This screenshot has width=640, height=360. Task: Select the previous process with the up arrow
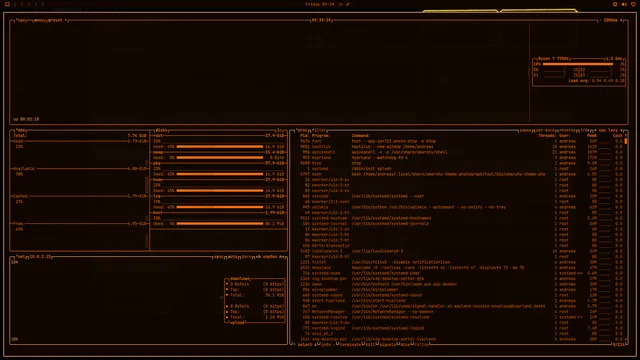coord(295,344)
